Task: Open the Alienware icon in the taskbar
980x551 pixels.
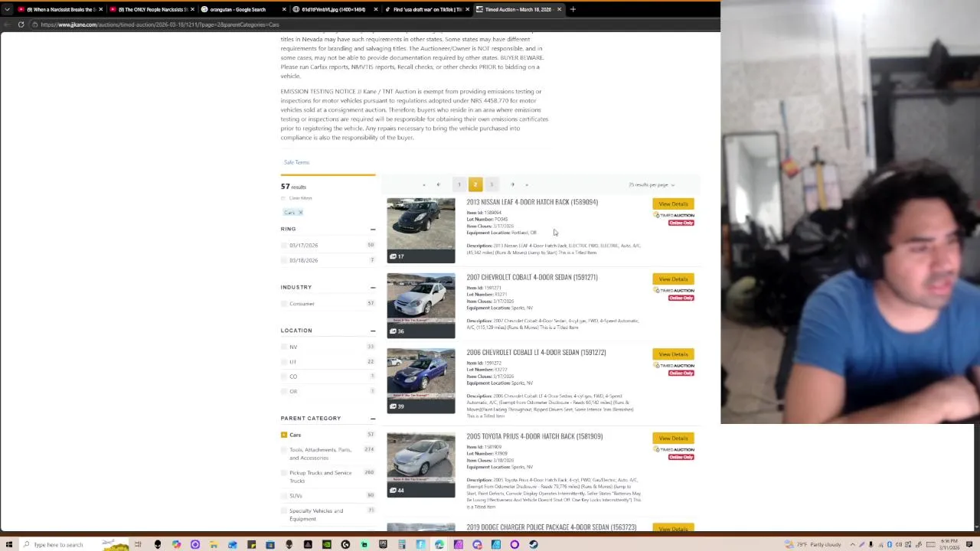Action: point(157,544)
